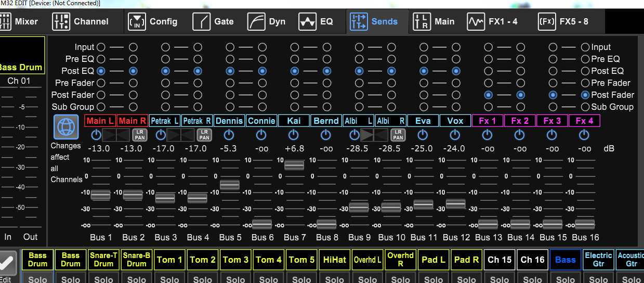
Task: Select the HiHat channel
Action: click(334, 260)
